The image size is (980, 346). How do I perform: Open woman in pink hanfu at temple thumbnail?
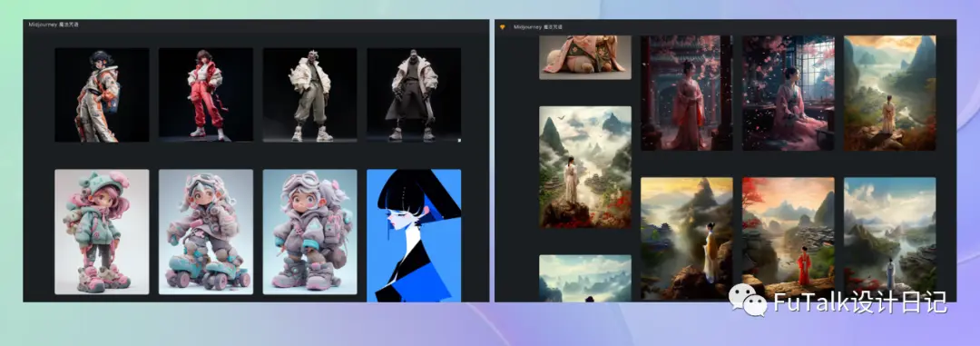click(686, 93)
